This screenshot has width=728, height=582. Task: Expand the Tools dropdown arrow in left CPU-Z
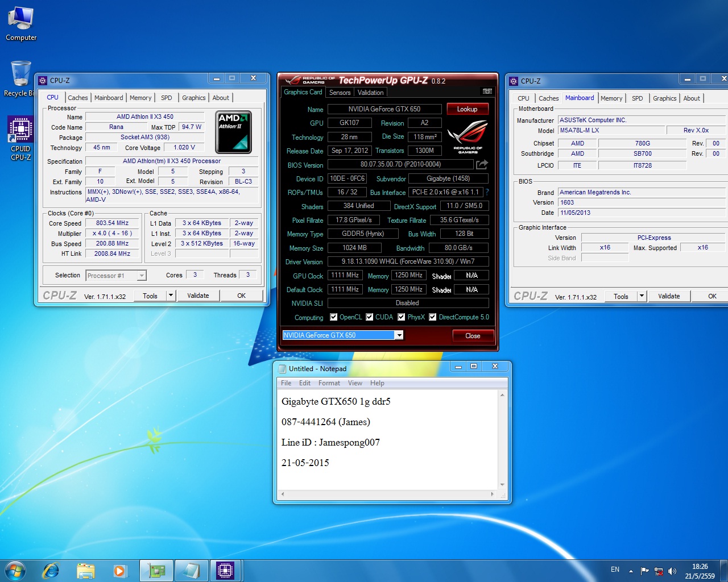click(171, 296)
